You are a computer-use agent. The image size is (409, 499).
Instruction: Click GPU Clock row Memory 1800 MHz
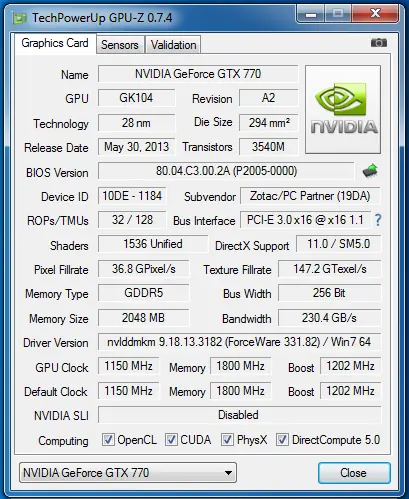240,366
